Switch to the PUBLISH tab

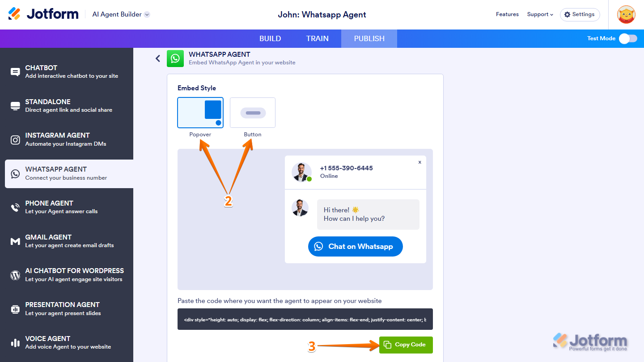[369, 38]
